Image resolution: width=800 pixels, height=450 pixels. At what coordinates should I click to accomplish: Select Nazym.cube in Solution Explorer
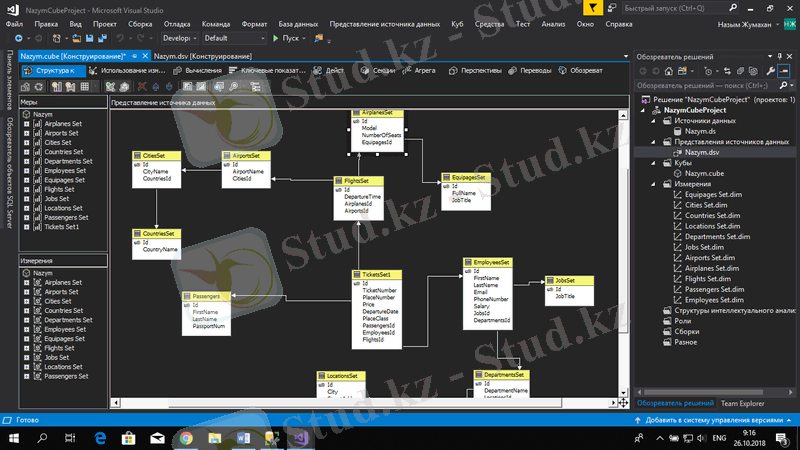tap(704, 173)
